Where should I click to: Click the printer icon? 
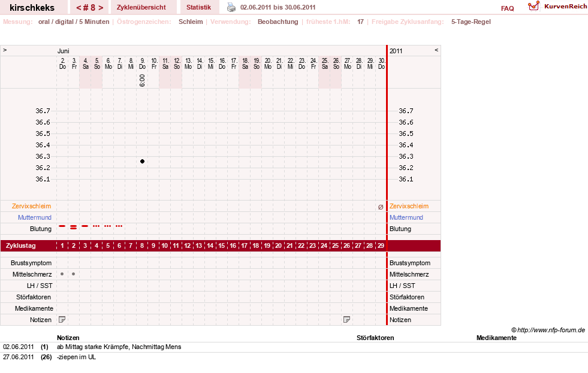(231, 7)
